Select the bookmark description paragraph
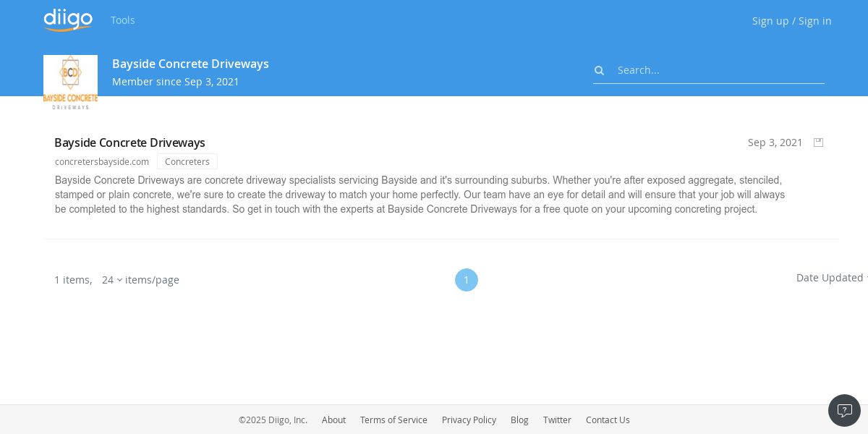868x434 pixels. tap(420, 195)
